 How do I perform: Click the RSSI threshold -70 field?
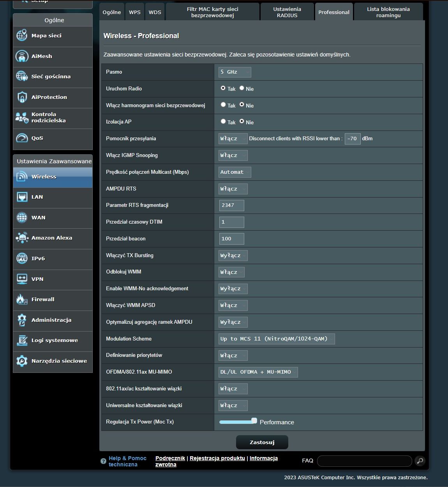(x=353, y=139)
